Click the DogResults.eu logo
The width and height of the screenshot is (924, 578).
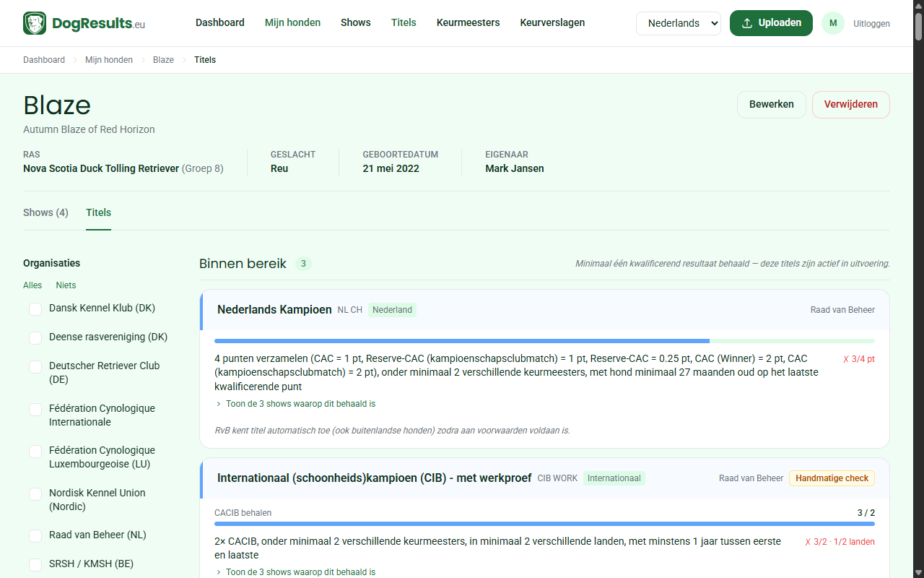click(84, 23)
